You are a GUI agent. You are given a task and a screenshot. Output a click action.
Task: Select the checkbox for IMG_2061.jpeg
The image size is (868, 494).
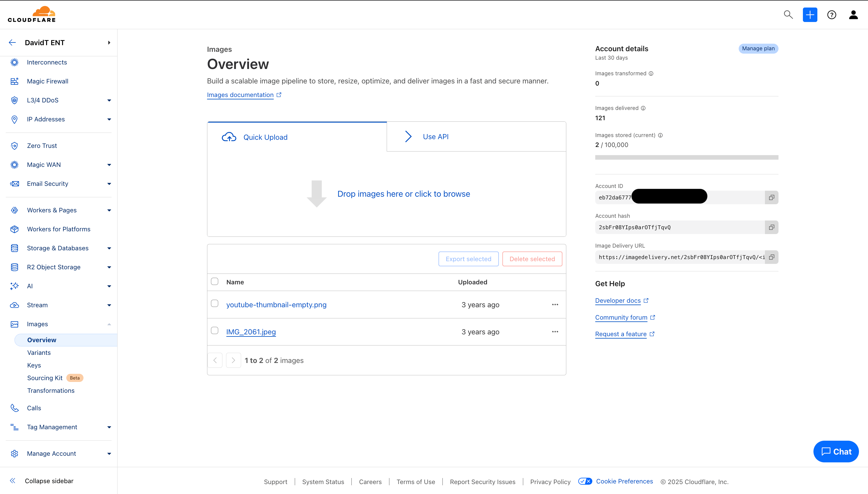(215, 330)
